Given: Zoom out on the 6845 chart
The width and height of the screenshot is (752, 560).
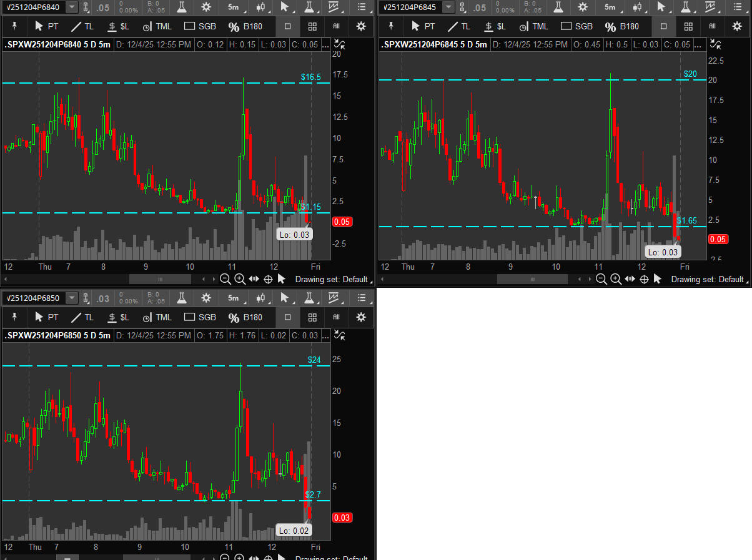Looking at the screenshot, I should 601,279.
